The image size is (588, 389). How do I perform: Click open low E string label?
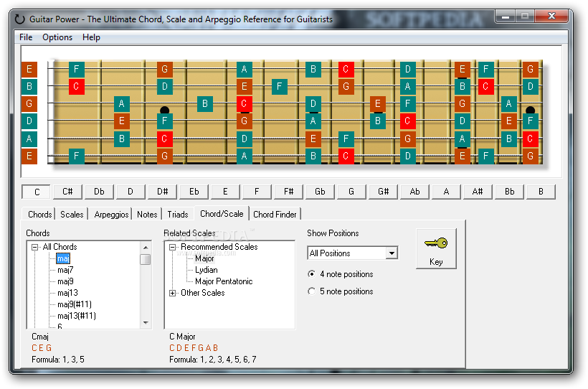pyautogui.click(x=29, y=156)
